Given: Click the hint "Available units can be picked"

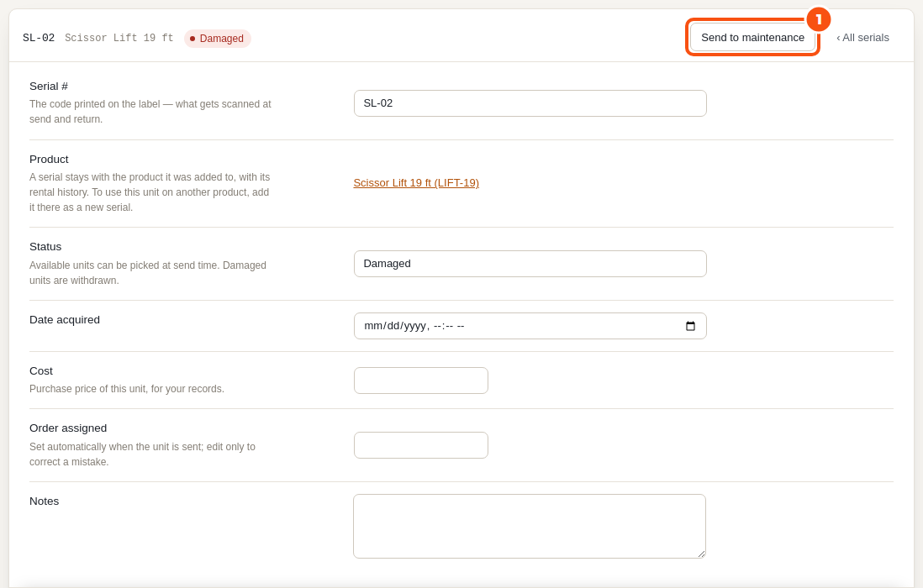Looking at the screenshot, I should 148,273.
